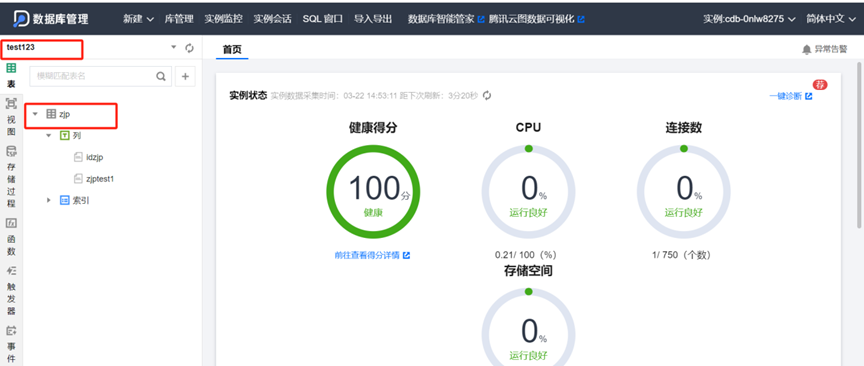Image resolution: width=864 pixels, height=366 pixels.
Task: Switch to the 首页 tab
Action: [x=232, y=49]
